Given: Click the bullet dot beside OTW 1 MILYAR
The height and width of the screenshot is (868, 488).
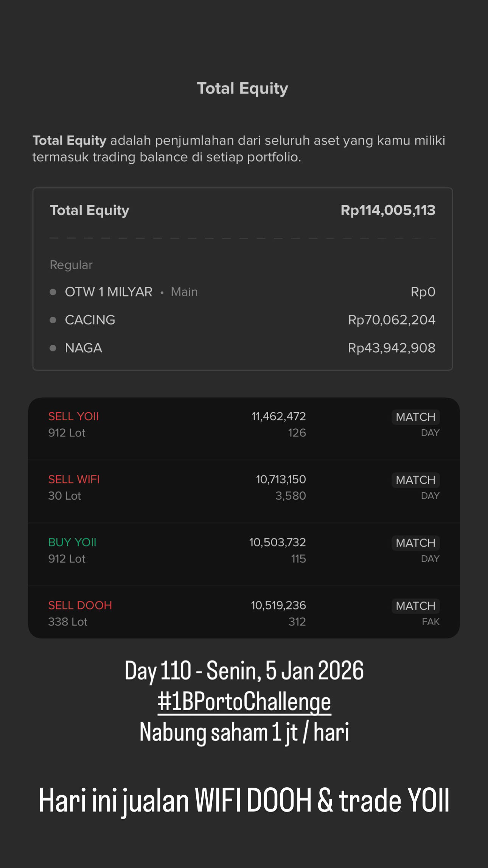Looking at the screenshot, I should coord(53,292).
